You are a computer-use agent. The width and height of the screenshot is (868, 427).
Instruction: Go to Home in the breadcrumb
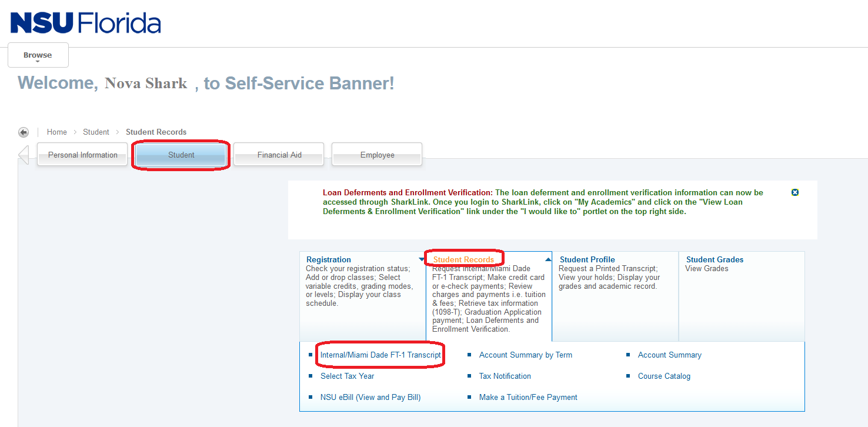[x=57, y=132]
